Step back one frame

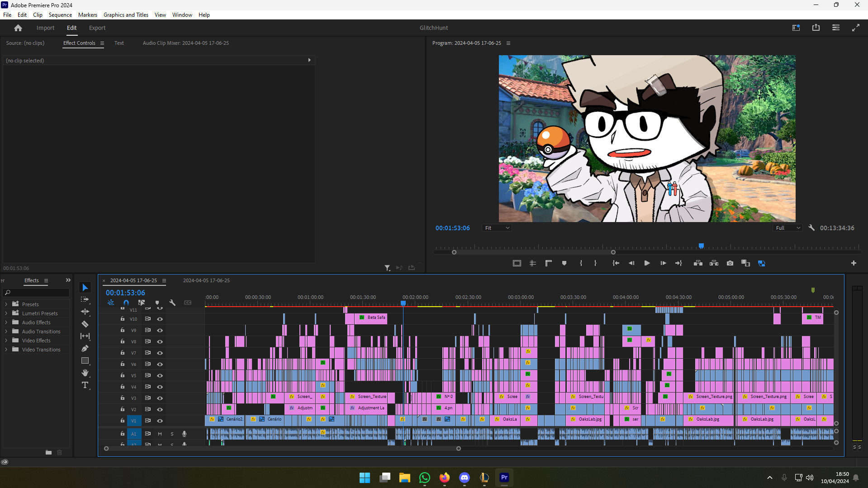pyautogui.click(x=631, y=263)
